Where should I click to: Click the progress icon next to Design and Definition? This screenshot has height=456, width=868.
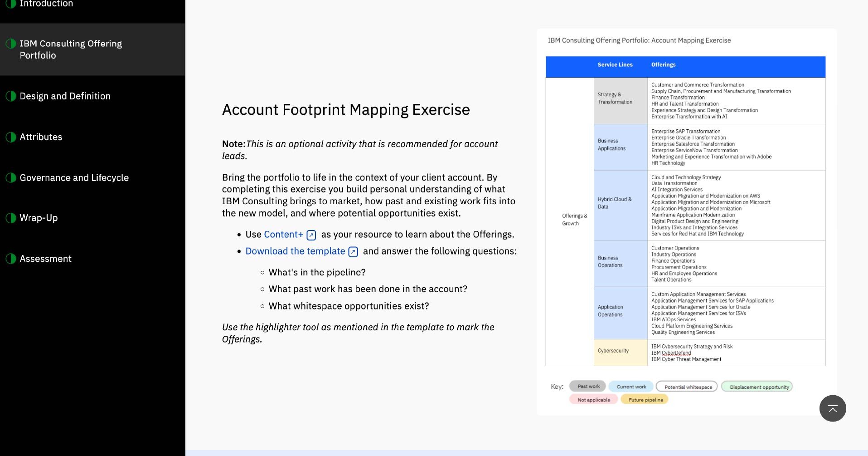click(x=11, y=96)
